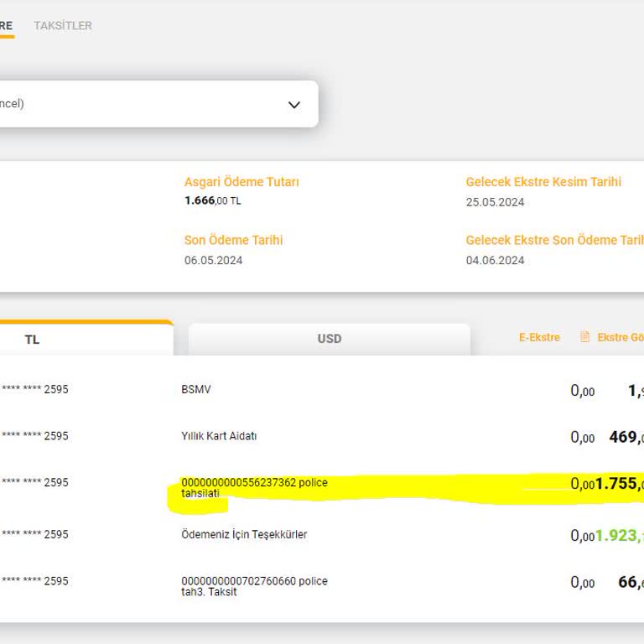Click the Son Ödeme Tarihi label

[233, 240]
